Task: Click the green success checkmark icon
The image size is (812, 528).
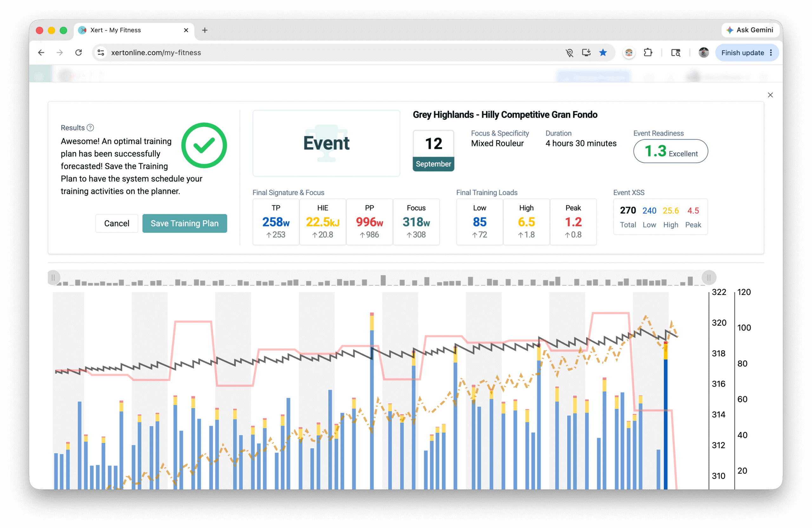Action: (x=204, y=145)
